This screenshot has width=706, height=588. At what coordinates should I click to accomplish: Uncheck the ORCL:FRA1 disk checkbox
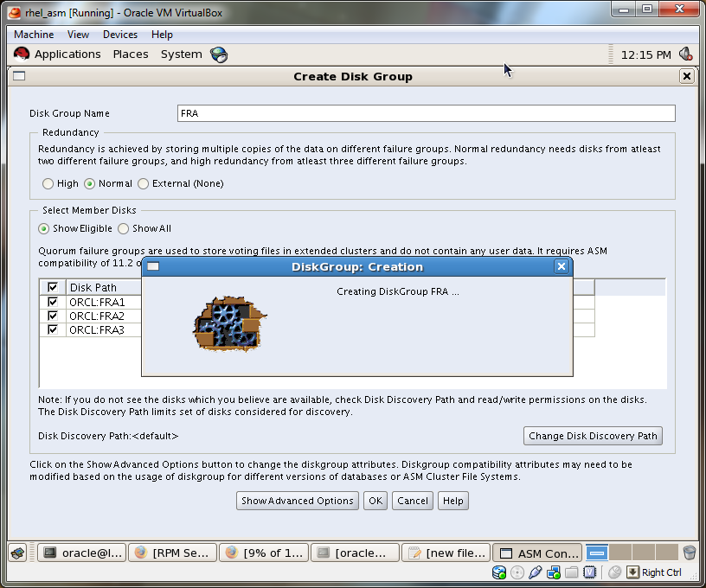pyautogui.click(x=53, y=302)
